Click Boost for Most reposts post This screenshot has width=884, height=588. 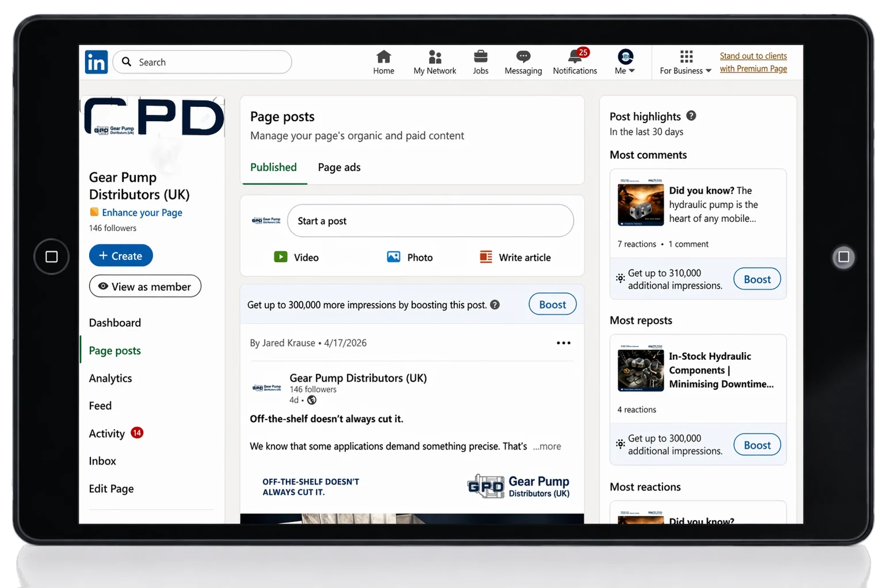pyautogui.click(x=757, y=445)
